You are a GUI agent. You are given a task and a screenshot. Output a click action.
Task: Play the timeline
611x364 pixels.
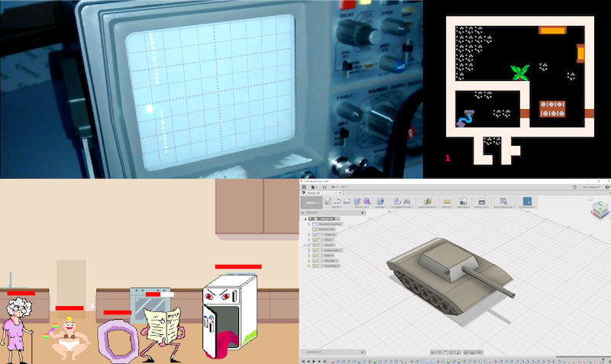[x=314, y=361]
